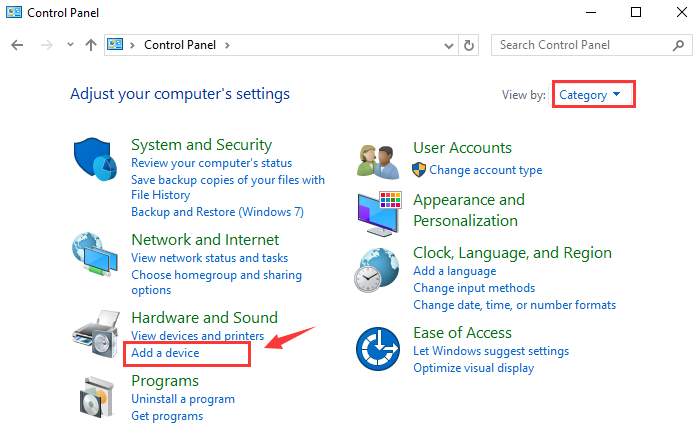Click Backup and Restore (Windows 7)
700x440 pixels.
(x=217, y=212)
